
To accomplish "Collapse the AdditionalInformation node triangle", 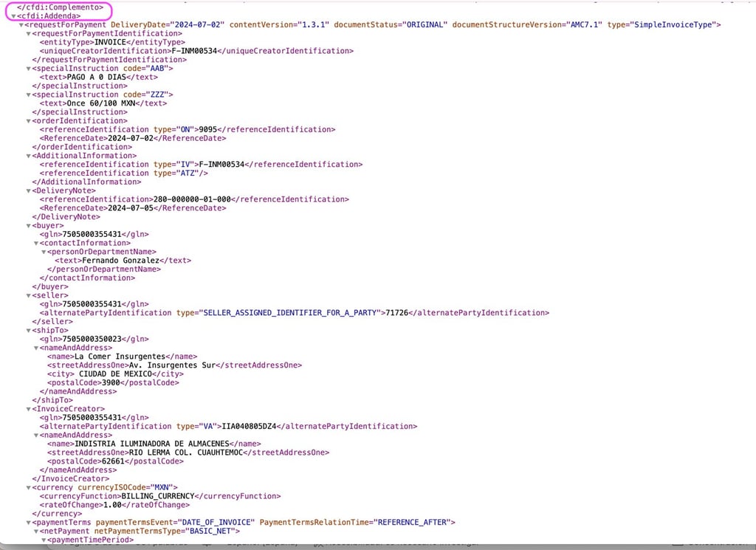I will 29,156.
